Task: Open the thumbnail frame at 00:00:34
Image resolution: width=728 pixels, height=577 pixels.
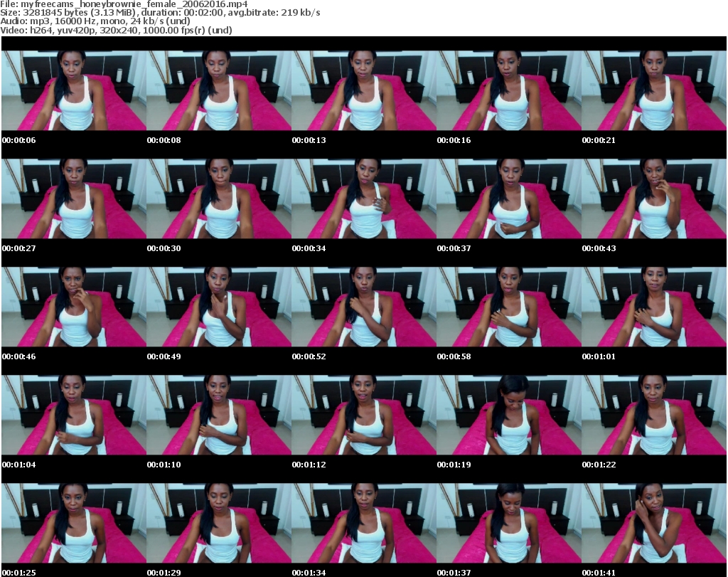Action: coord(364,198)
